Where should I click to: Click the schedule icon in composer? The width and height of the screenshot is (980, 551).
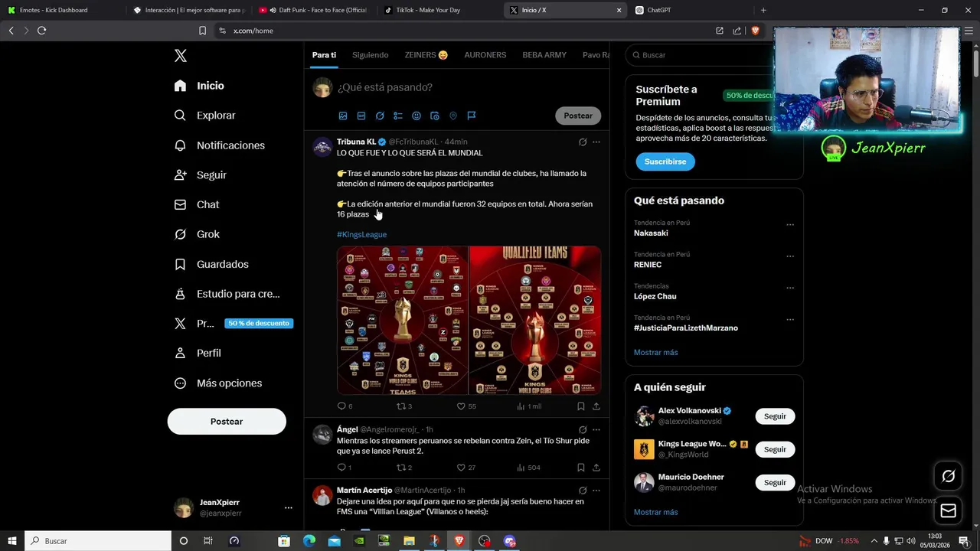pyautogui.click(x=435, y=116)
